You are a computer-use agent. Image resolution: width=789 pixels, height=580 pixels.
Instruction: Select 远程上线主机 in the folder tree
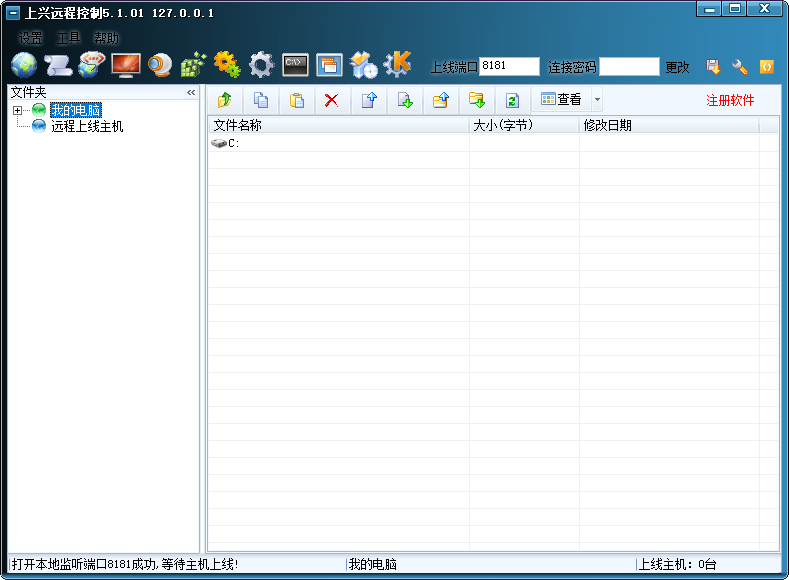pyautogui.click(x=87, y=127)
